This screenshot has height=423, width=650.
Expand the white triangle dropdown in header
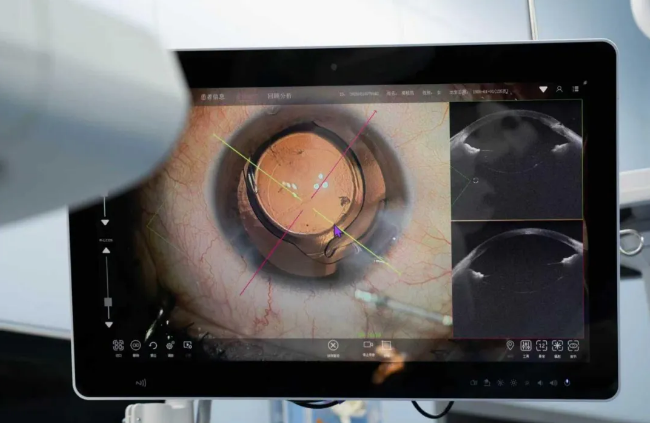[543, 89]
